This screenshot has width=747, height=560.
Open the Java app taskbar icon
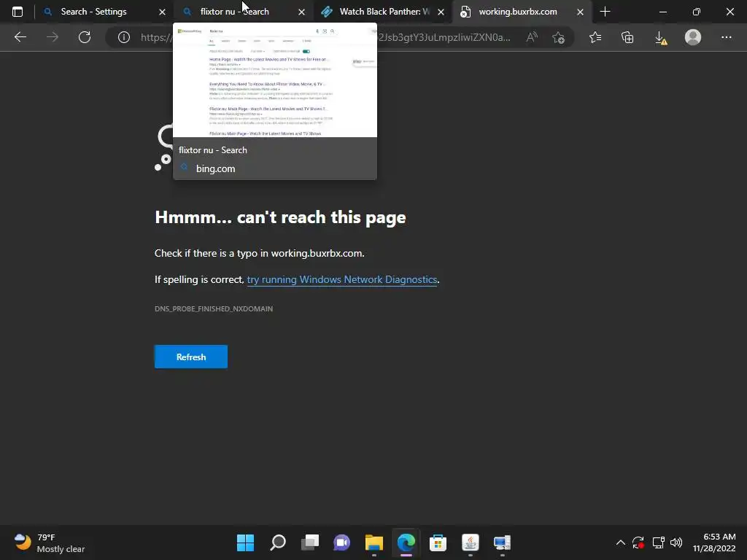pos(471,542)
